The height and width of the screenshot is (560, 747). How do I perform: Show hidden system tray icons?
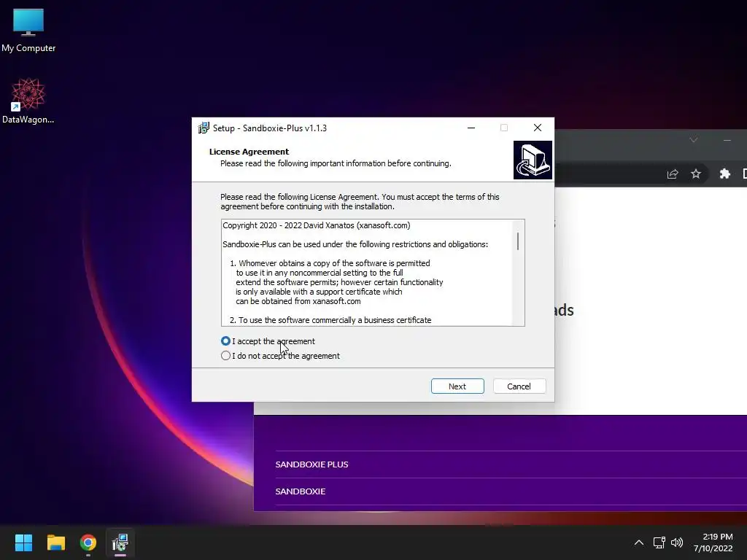pos(639,542)
